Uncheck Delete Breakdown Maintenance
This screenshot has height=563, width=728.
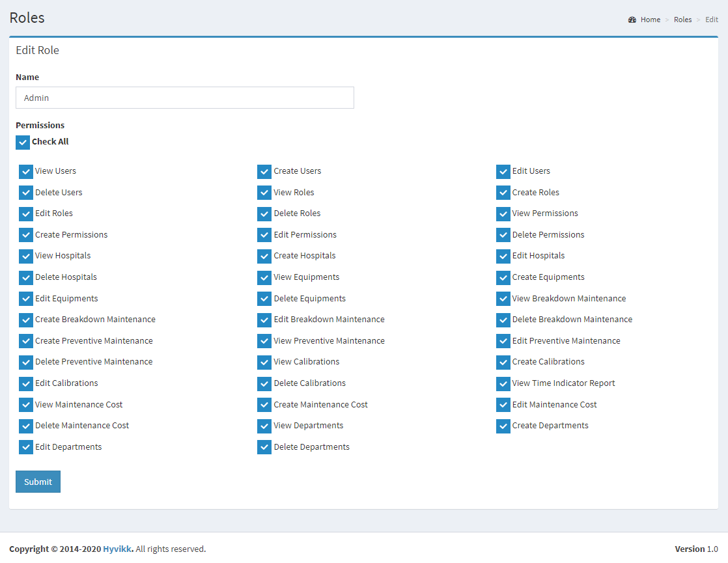[x=503, y=320]
